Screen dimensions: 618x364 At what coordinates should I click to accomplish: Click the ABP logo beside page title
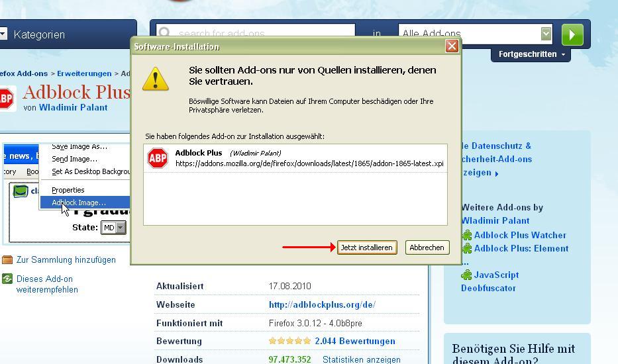coord(7,99)
